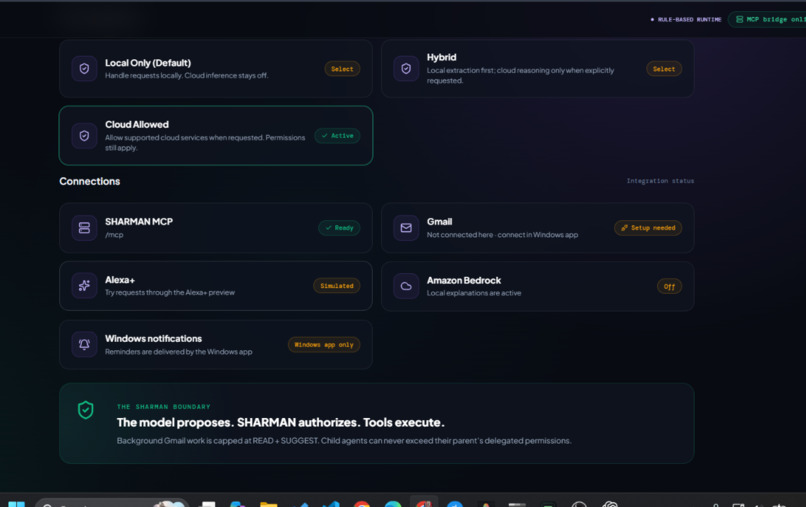Viewport: 806px width, 507px height.
Task: Click the cloud icon beside Amazon Bedrock
Action: point(406,286)
